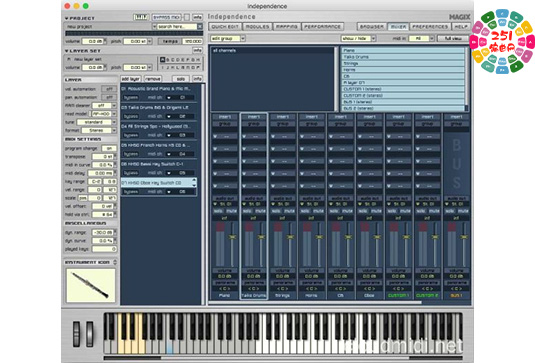Collapse the Project section triangle

click(67, 18)
